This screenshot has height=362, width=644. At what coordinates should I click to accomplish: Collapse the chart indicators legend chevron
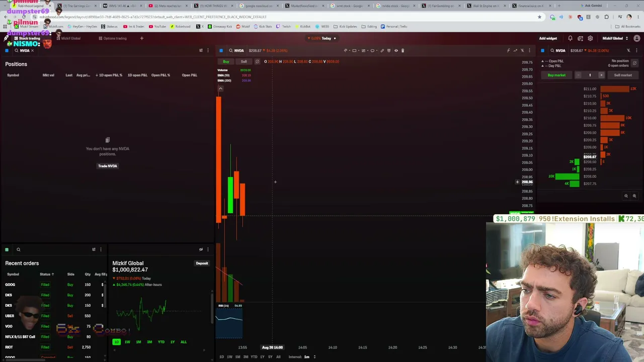pos(220,88)
